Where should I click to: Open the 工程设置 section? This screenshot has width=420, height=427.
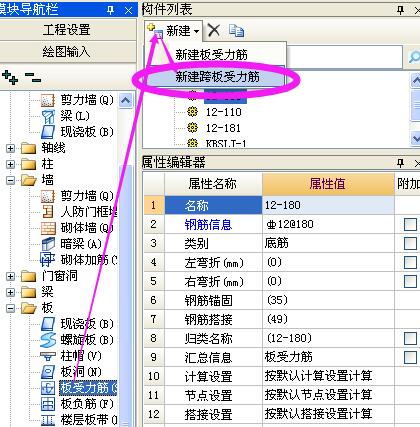68,30
